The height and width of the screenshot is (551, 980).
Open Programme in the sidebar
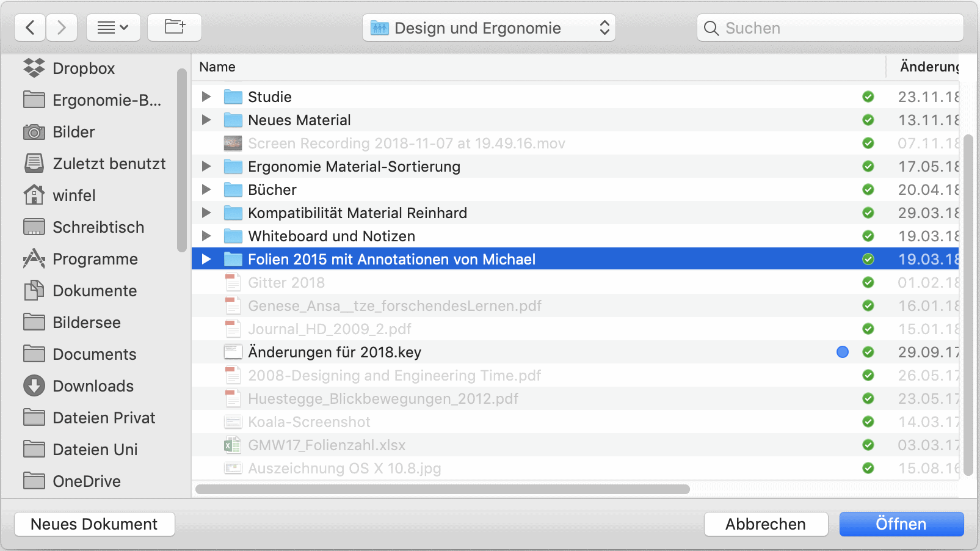(x=95, y=259)
